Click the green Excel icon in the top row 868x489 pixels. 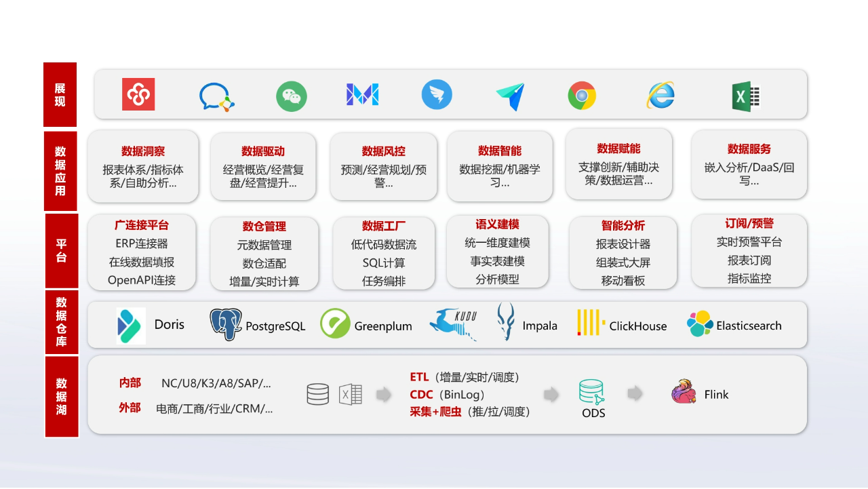[x=746, y=97]
